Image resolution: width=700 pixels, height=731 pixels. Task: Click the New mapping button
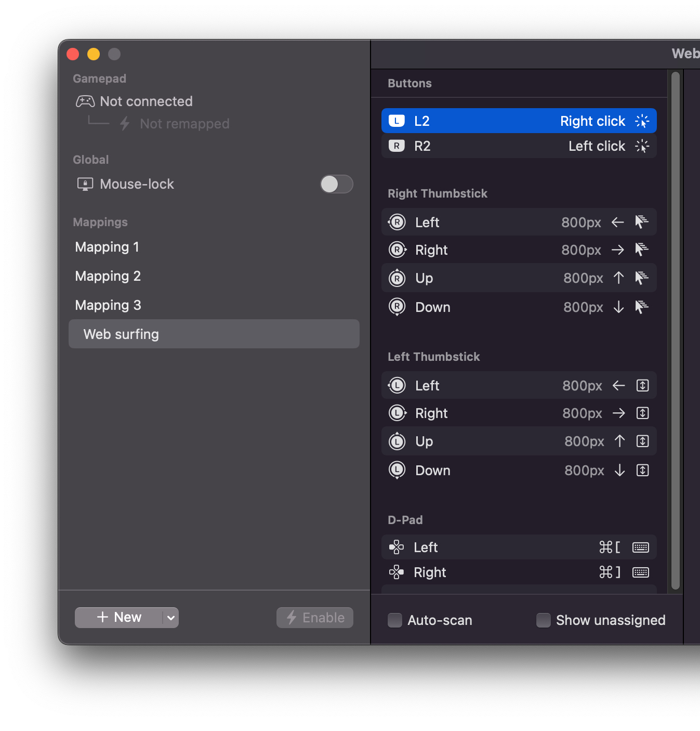click(x=119, y=618)
